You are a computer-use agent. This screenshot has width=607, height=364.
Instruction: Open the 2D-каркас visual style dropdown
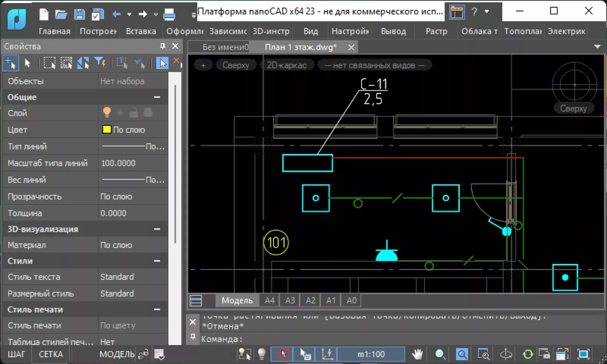click(288, 65)
